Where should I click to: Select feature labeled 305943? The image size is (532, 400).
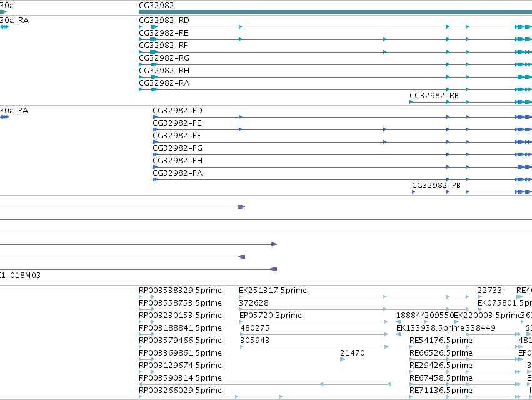255,341
